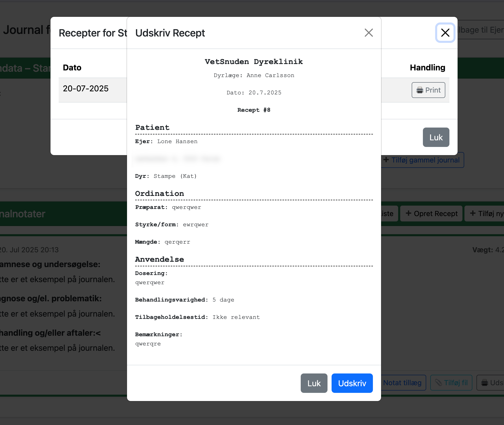Click the plus icon on Opret Recept
504x425 pixels.
[408, 213]
